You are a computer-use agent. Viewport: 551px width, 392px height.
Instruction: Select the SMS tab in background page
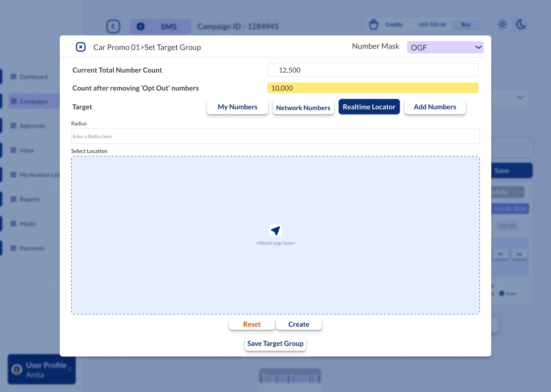tap(160, 26)
